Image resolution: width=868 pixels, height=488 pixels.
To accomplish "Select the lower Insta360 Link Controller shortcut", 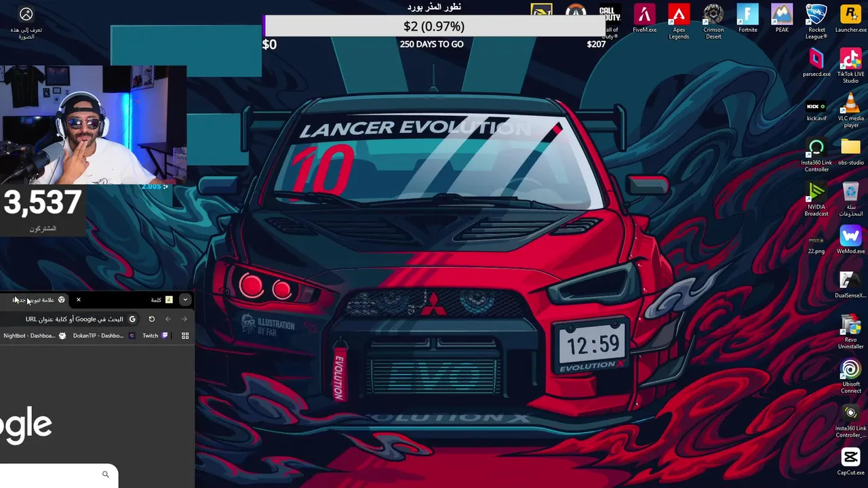I will click(x=850, y=420).
